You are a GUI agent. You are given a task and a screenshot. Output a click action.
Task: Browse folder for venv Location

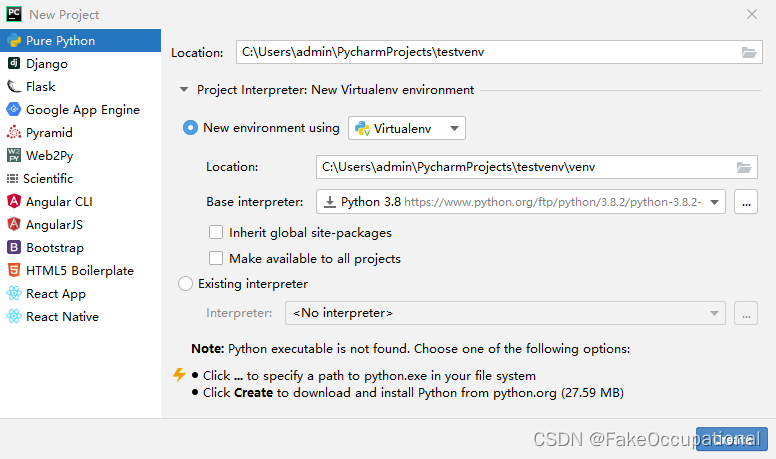(x=744, y=167)
